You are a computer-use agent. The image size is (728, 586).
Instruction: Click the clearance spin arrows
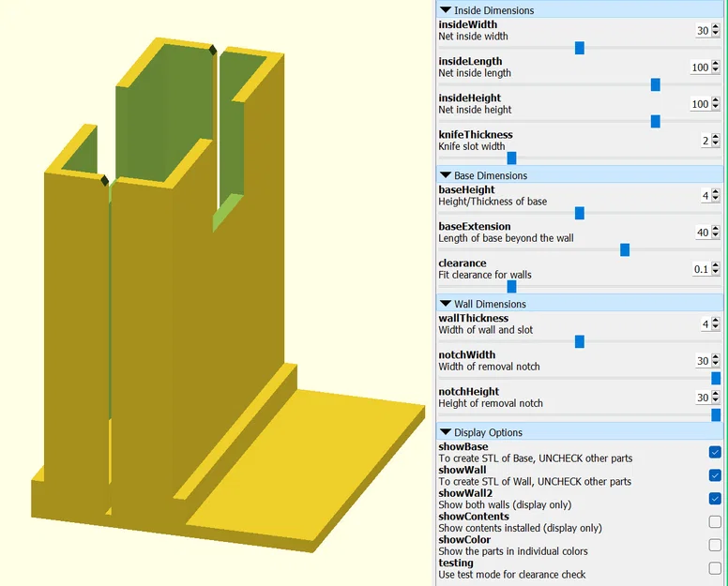(x=716, y=269)
